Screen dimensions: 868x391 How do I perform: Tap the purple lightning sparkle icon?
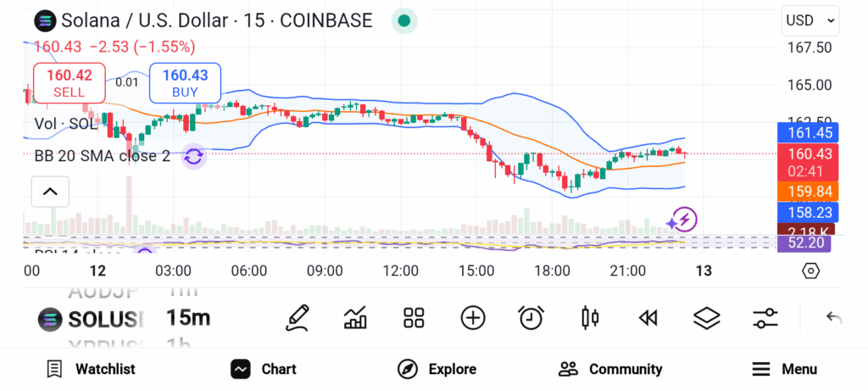click(682, 220)
